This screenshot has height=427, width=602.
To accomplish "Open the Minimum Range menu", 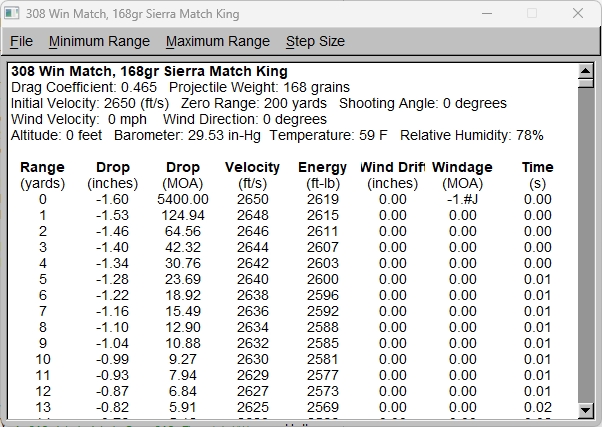I will click(x=99, y=41).
